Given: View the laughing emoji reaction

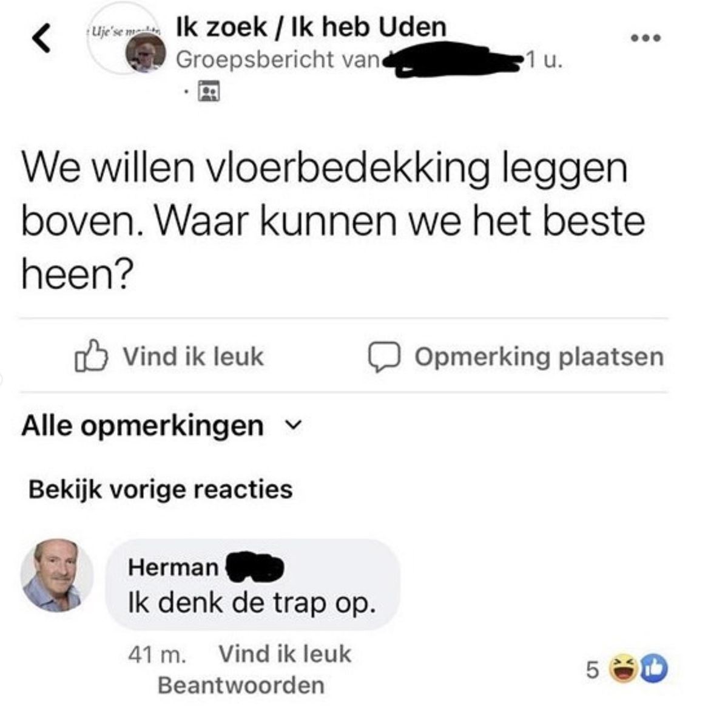Looking at the screenshot, I should 620,668.
